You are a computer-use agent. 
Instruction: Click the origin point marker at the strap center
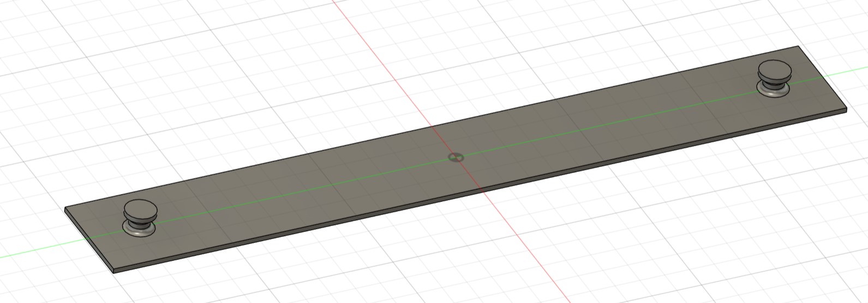coord(456,157)
